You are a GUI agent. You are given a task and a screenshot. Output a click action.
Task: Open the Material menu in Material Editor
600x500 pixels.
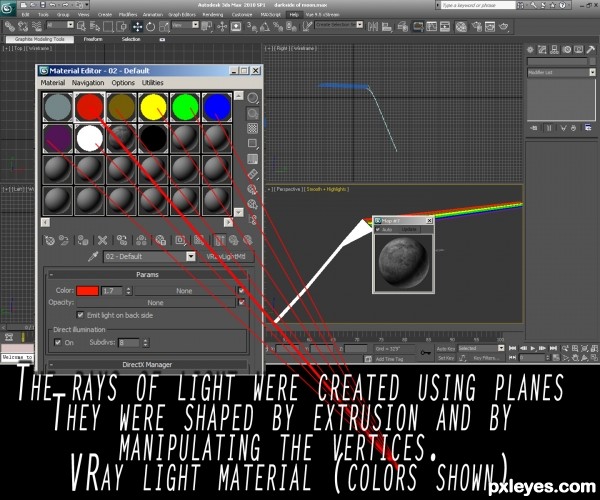pos(53,83)
